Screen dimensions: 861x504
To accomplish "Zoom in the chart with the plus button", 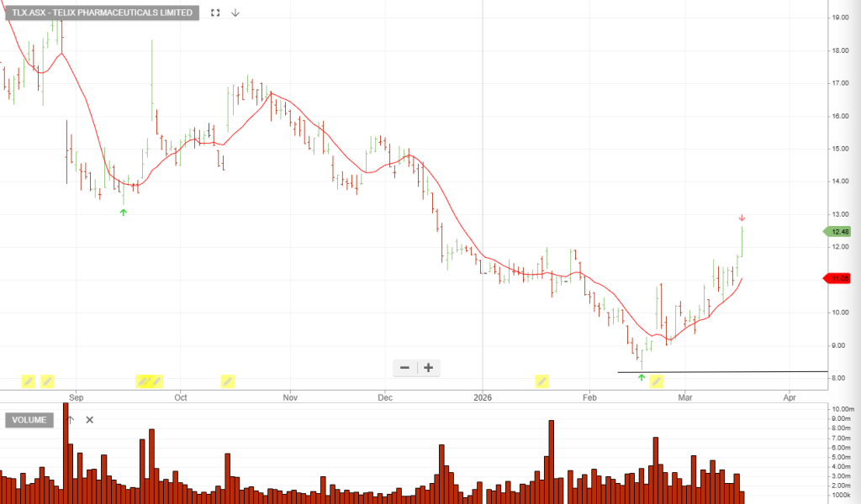I will pos(428,368).
